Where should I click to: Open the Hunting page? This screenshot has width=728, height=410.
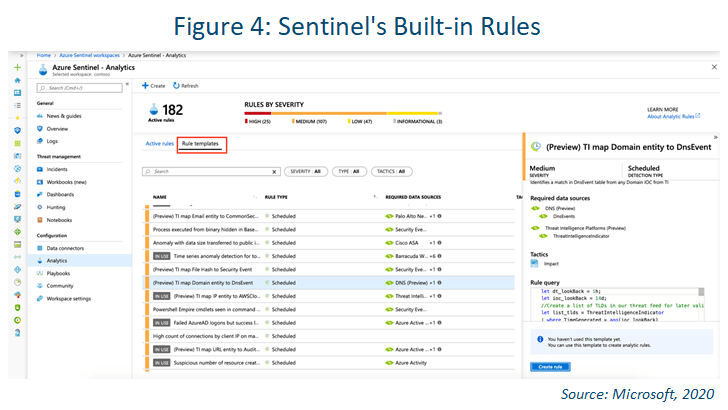(56, 208)
